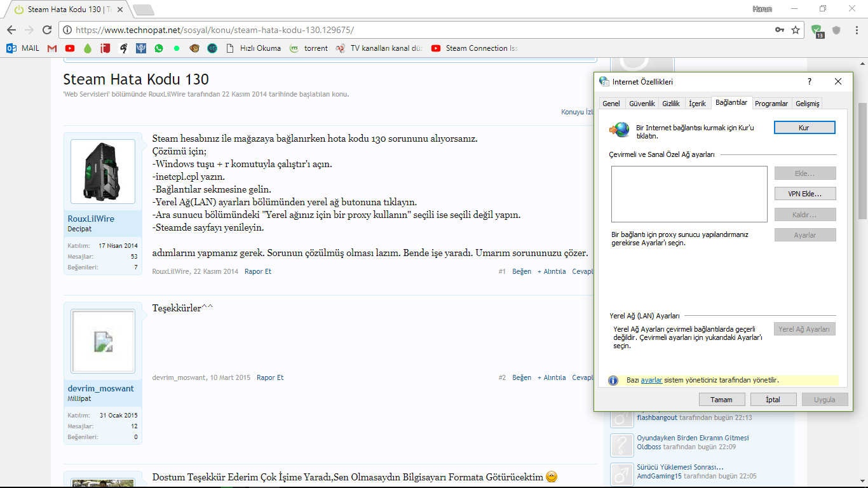Open the RouxLilWire profile link under the avatar
868x488 pixels.
click(x=91, y=219)
